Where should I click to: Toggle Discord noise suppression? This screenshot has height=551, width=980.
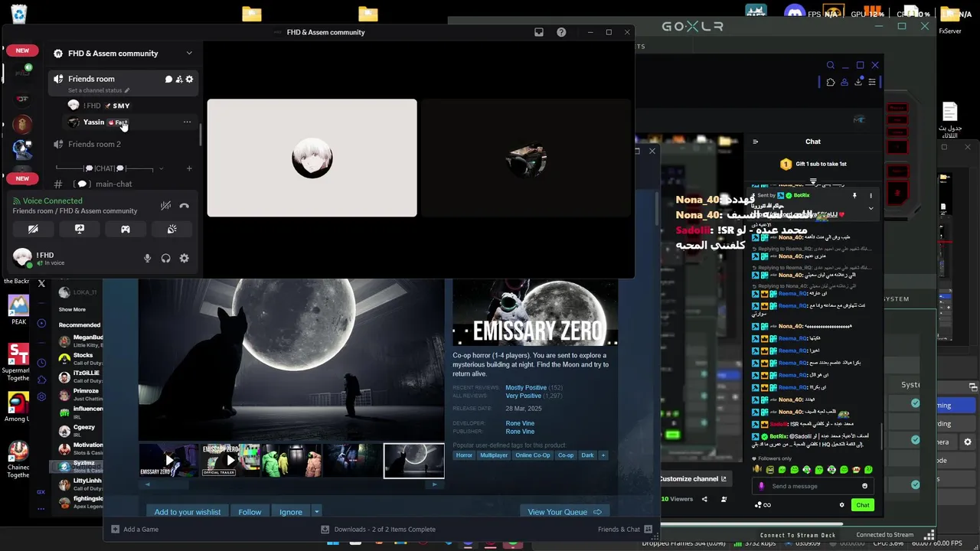coord(165,205)
